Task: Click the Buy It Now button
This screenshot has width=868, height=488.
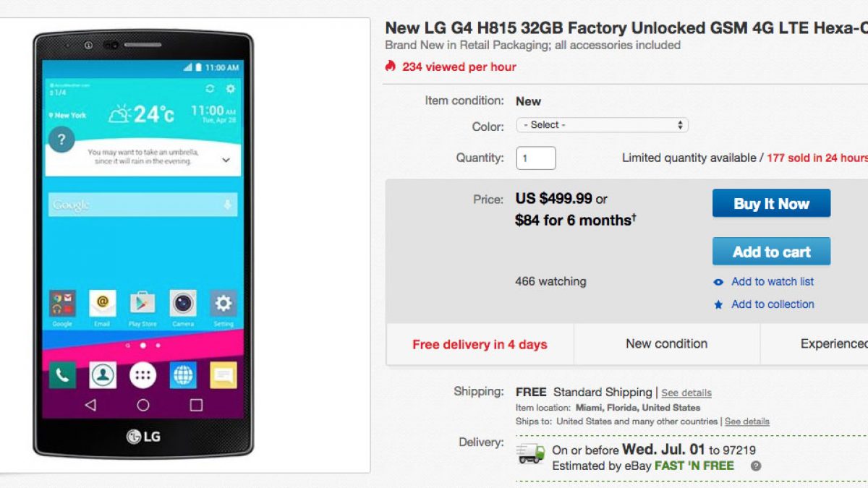Action: pos(771,204)
